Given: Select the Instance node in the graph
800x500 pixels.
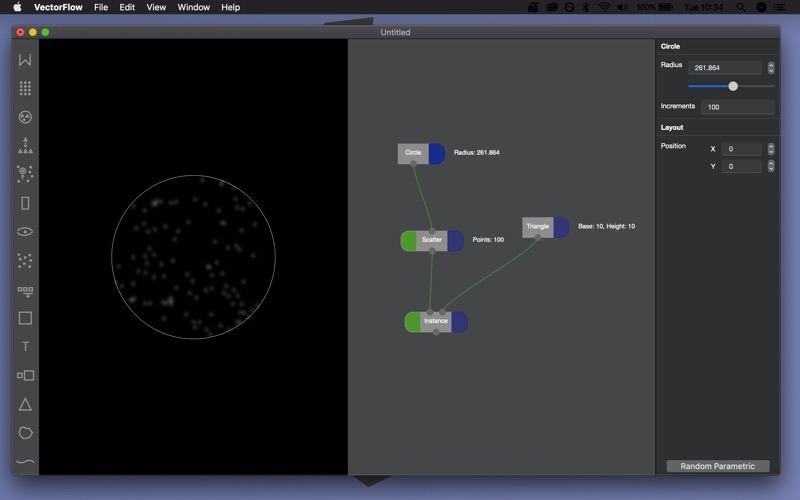Looking at the screenshot, I should coord(436,321).
